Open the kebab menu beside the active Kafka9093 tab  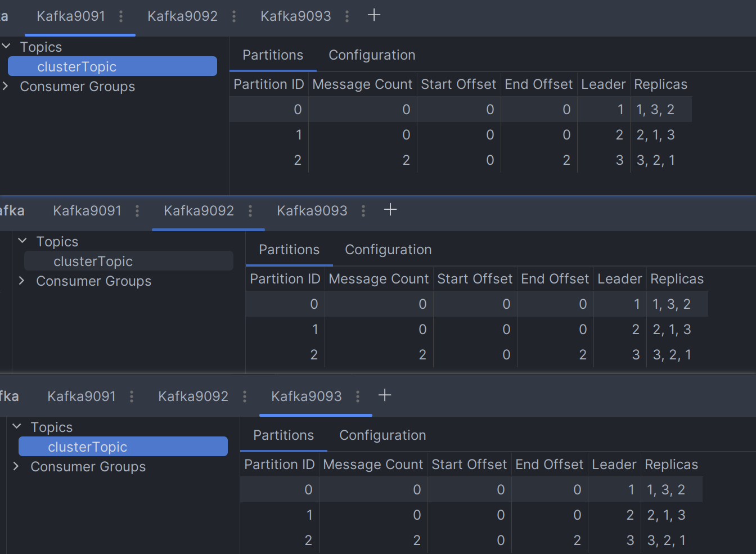click(358, 397)
